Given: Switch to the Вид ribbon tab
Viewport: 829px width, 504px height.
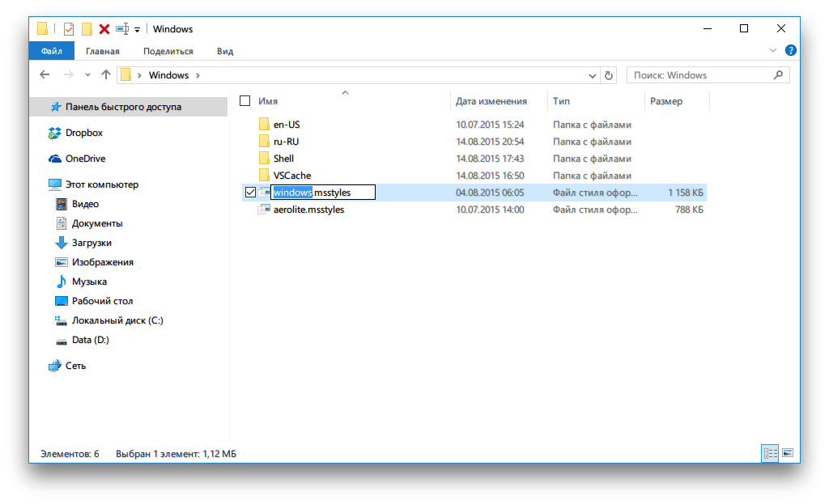Looking at the screenshot, I should [225, 51].
